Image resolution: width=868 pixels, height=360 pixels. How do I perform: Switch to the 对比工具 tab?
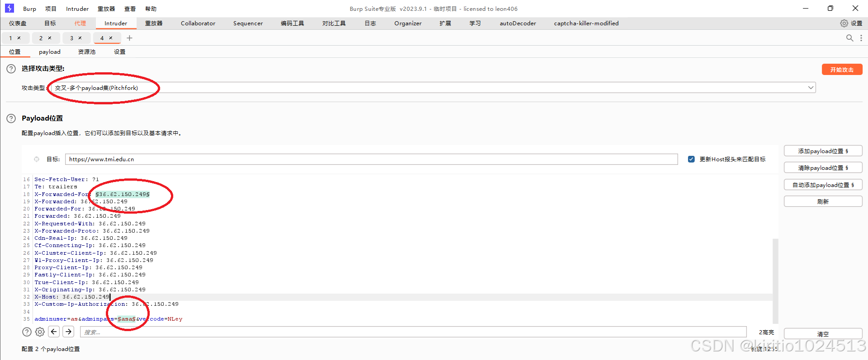pyautogui.click(x=334, y=23)
